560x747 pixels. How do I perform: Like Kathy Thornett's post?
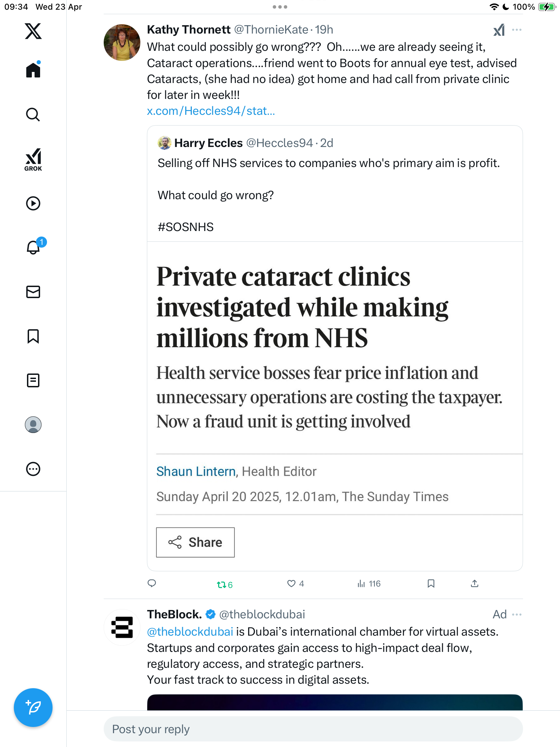(295, 584)
